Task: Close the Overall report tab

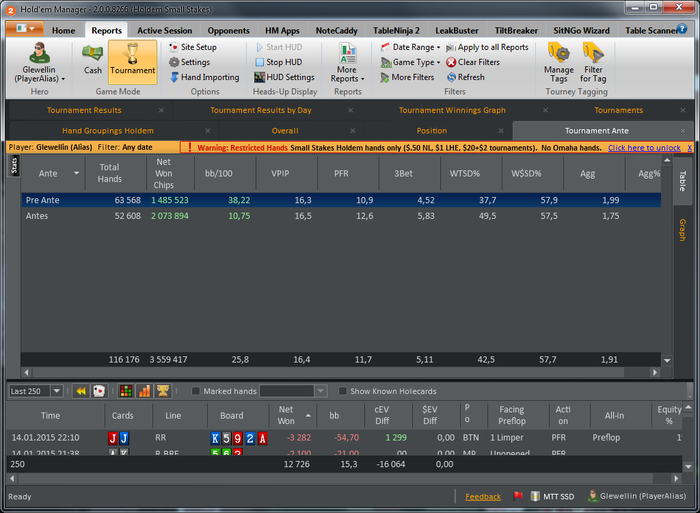Action: pyautogui.click(x=353, y=131)
